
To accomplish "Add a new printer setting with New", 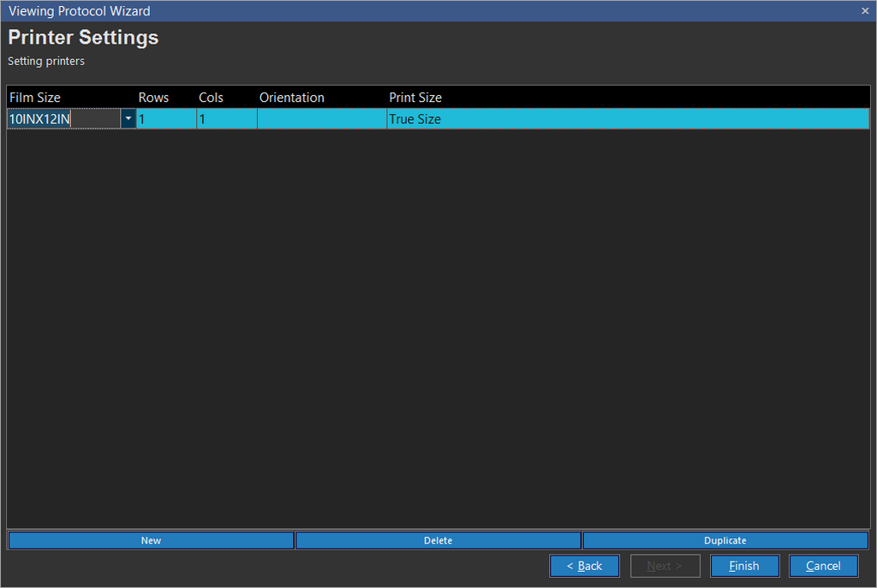I will coord(151,541).
